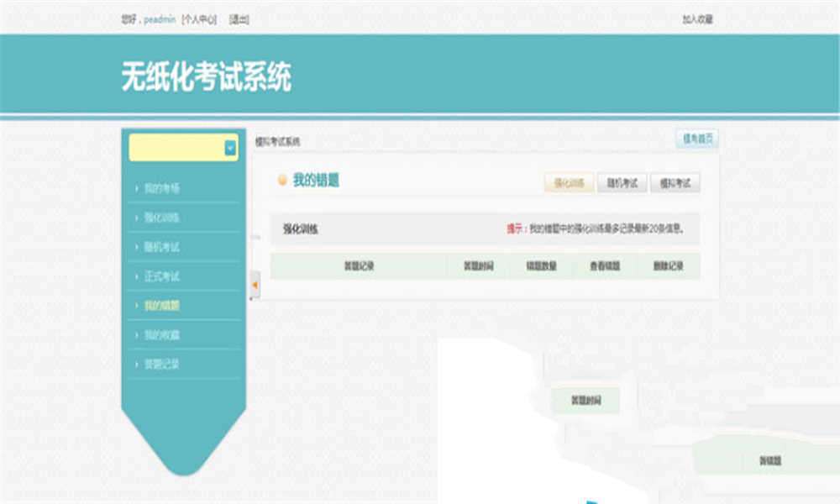The height and width of the screenshot is (504, 840).
Task: Open 我的收藏 in the sidebar
Action: tap(162, 335)
